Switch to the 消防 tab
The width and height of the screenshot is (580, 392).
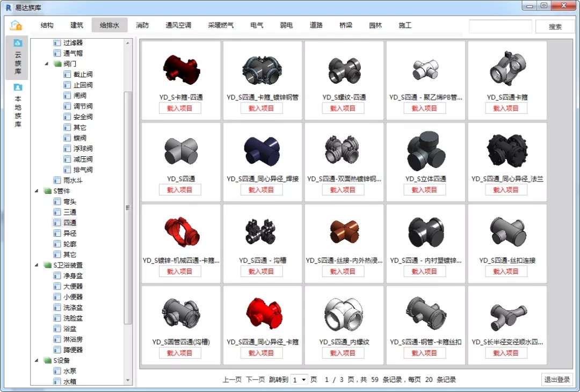pyautogui.click(x=142, y=25)
